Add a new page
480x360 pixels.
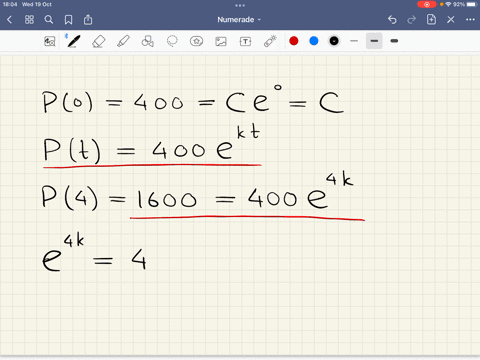[x=431, y=20]
